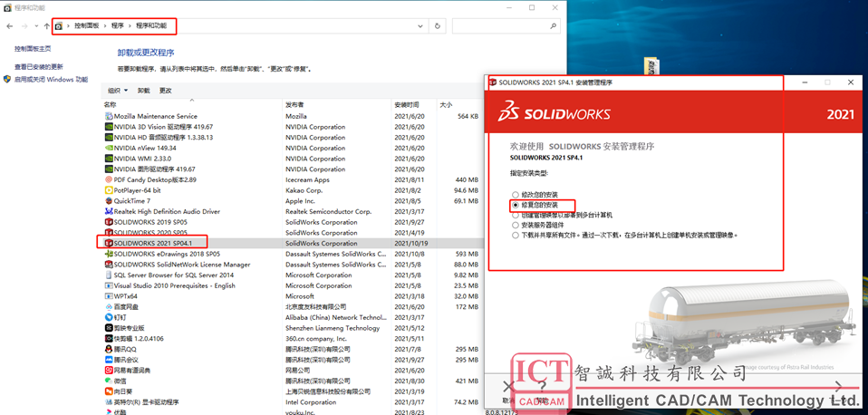The height and width of the screenshot is (415, 868).
Task: Click the NVIDIA 3D Vision driver icon
Action: (x=109, y=127)
